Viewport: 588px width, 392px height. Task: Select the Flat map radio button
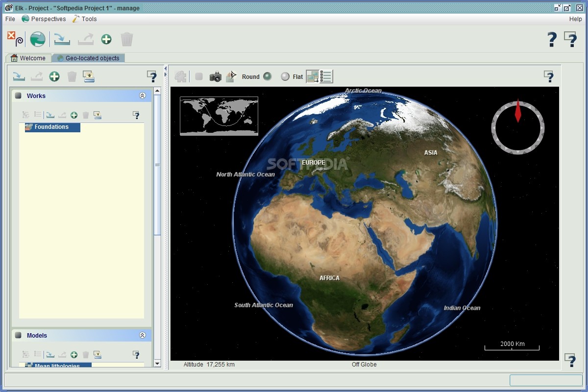[x=285, y=76]
